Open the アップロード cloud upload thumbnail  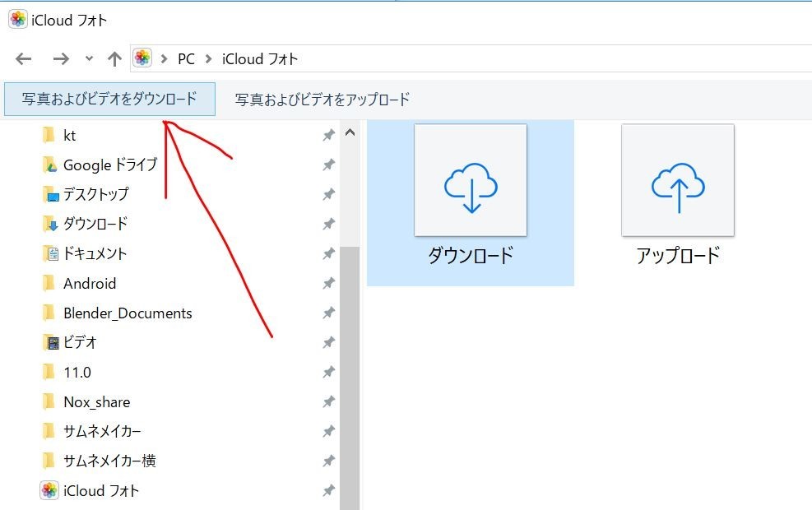click(678, 180)
